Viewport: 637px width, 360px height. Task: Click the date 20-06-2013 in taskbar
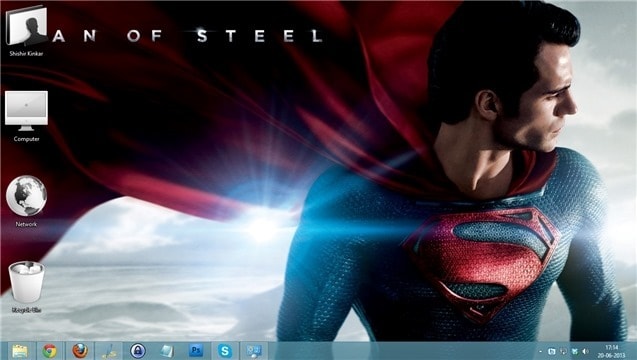(x=611, y=355)
